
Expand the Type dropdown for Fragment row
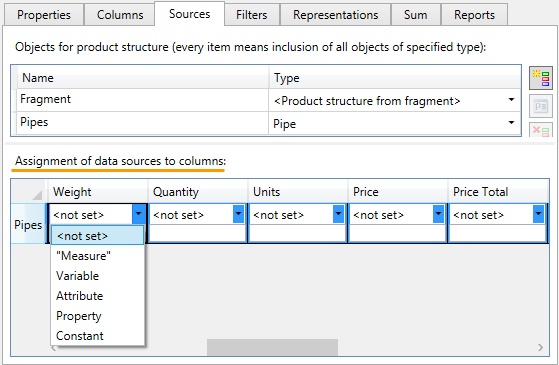511,100
